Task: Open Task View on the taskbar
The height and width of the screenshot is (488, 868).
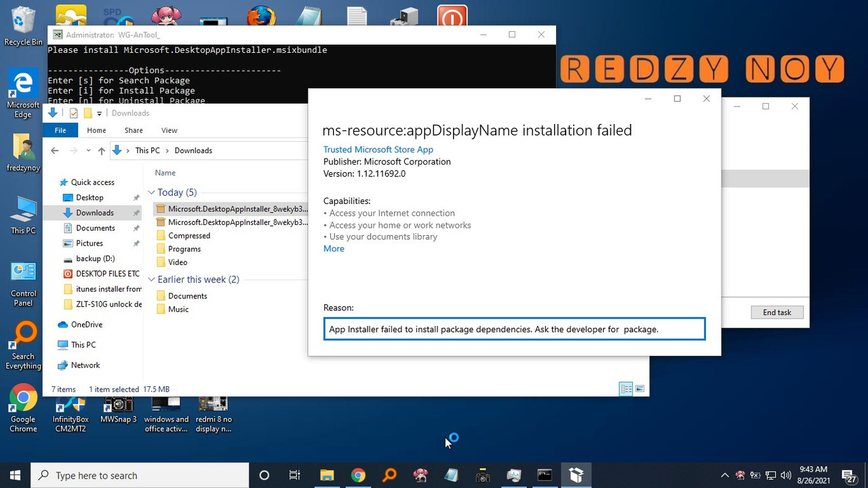Action: (295, 475)
